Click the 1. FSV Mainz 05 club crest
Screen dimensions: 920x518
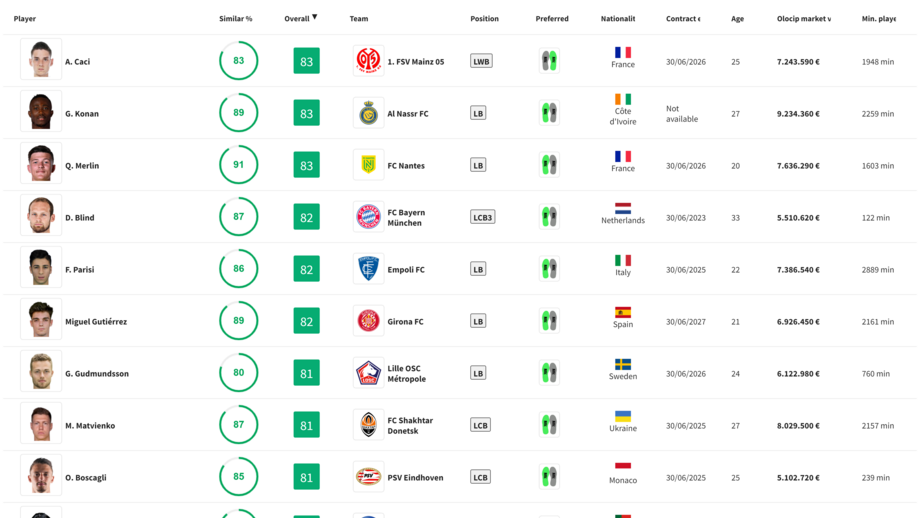(368, 61)
